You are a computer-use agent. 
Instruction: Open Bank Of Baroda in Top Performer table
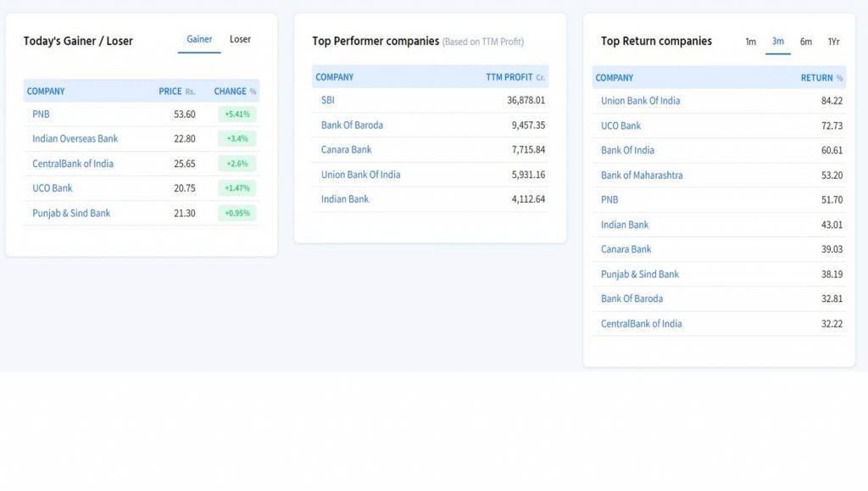pyautogui.click(x=352, y=126)
